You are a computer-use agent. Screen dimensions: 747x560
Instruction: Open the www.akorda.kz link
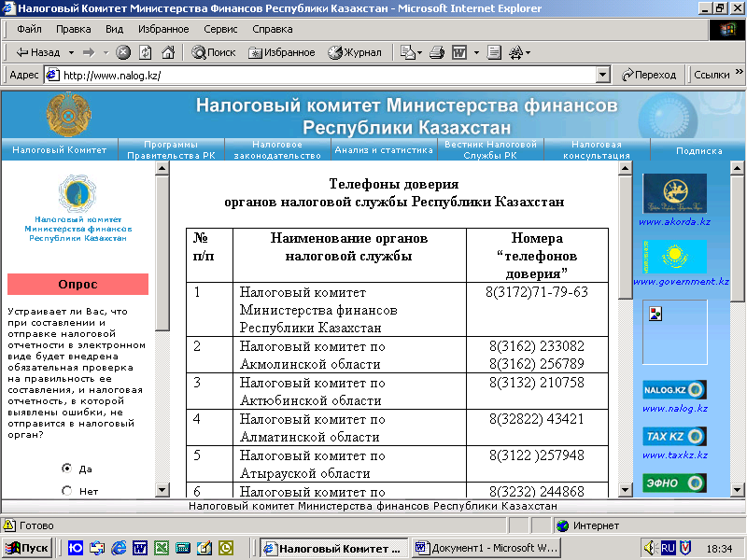(x=674, y=222)
